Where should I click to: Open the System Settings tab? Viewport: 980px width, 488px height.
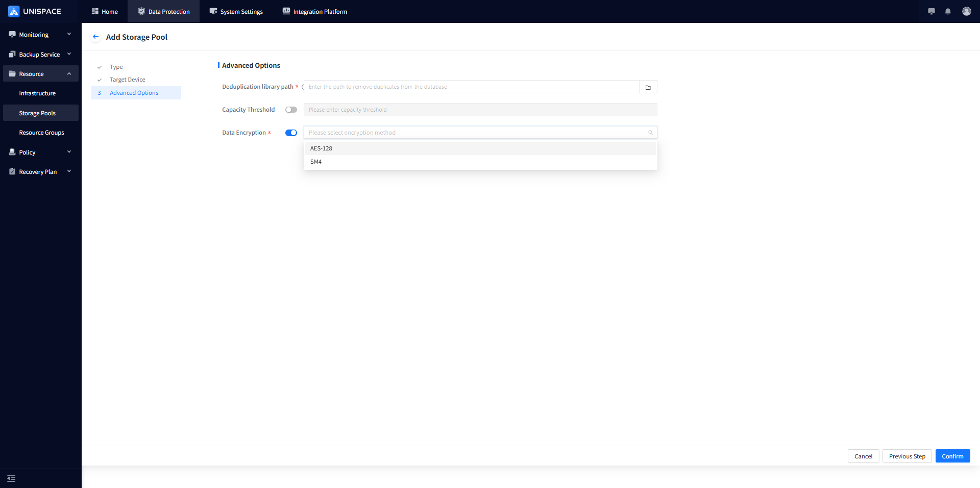(236, 11)
